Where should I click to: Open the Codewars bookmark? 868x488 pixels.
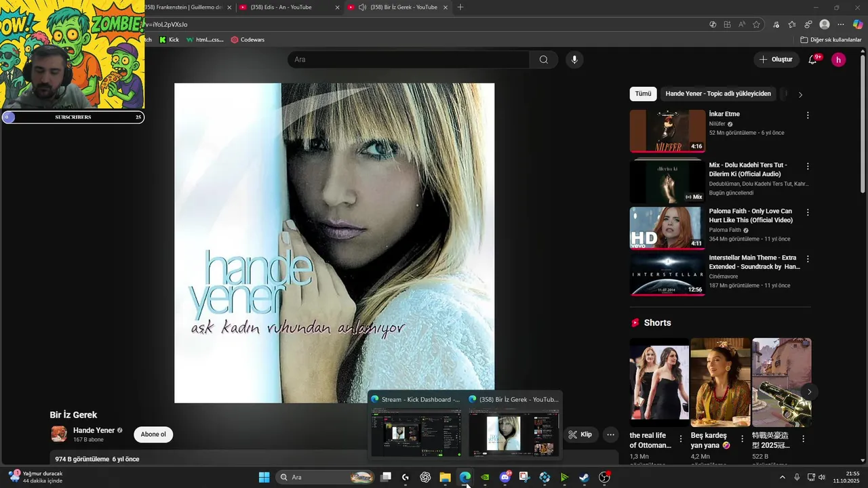click(248, 40)
